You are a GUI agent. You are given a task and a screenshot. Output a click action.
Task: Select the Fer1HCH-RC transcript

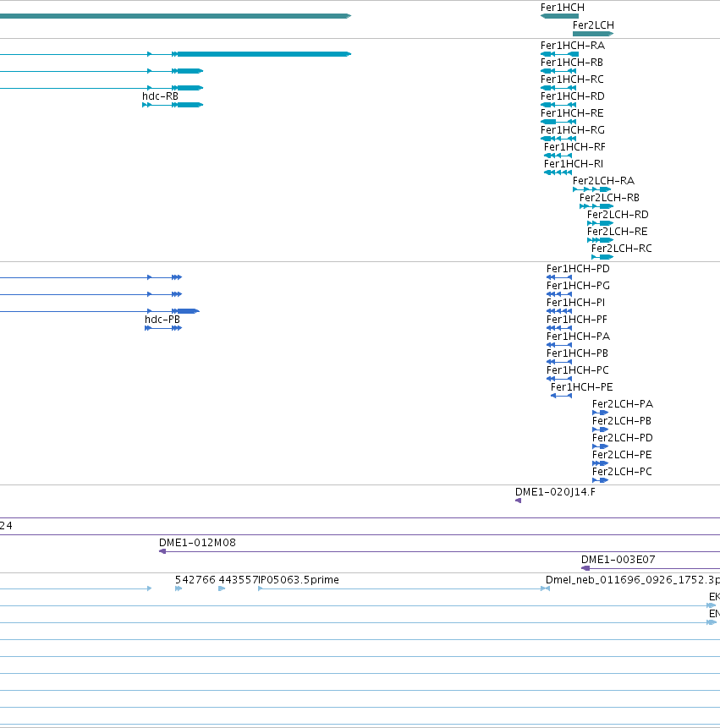558,88
